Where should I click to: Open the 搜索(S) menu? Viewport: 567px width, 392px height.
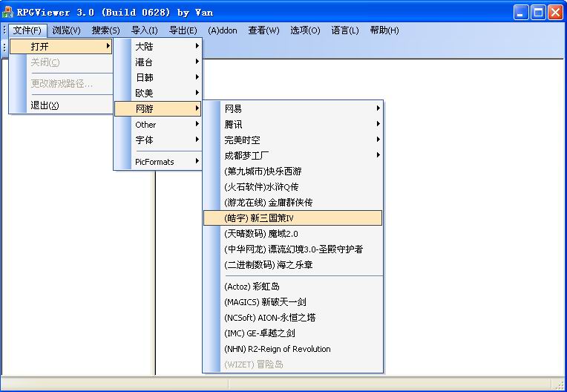tap(105, 30)
